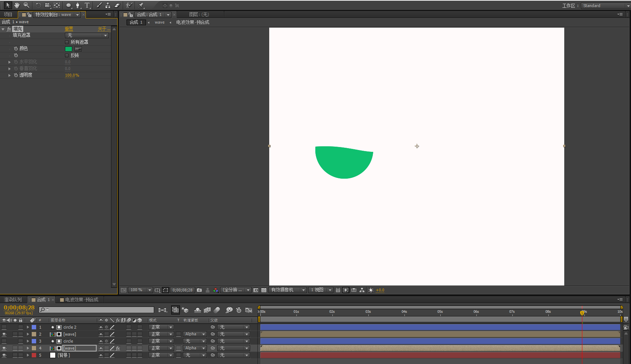This screenshot has width=631, height=364.
Task: Select the Rotation tool
Action: (x=38, y=5)
